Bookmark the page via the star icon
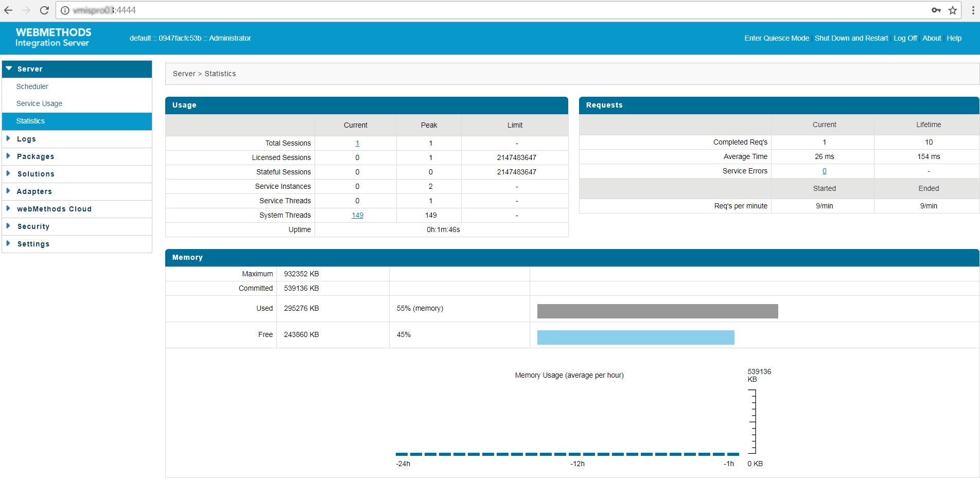Image resolution: width=980 pixels, height=479 pixels. coord(953,10)
